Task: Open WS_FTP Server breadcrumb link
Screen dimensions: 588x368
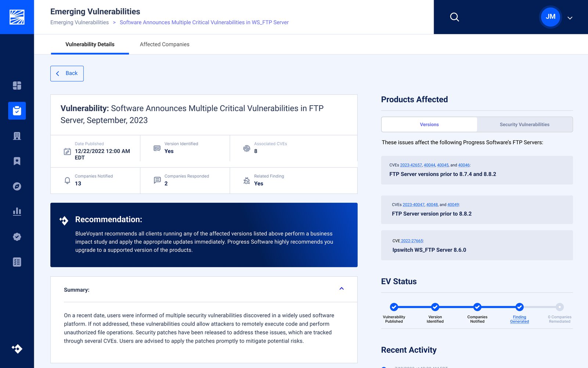Action: 204,22
